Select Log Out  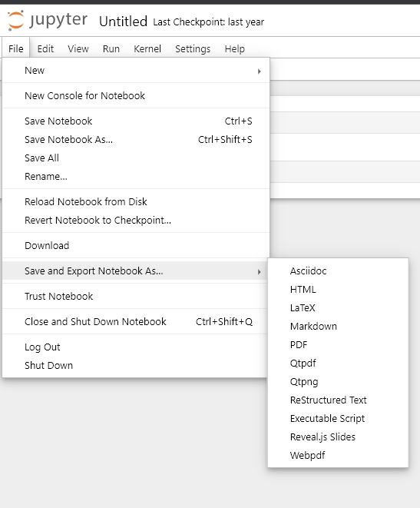pyautogui.click(x=136, y=347)
